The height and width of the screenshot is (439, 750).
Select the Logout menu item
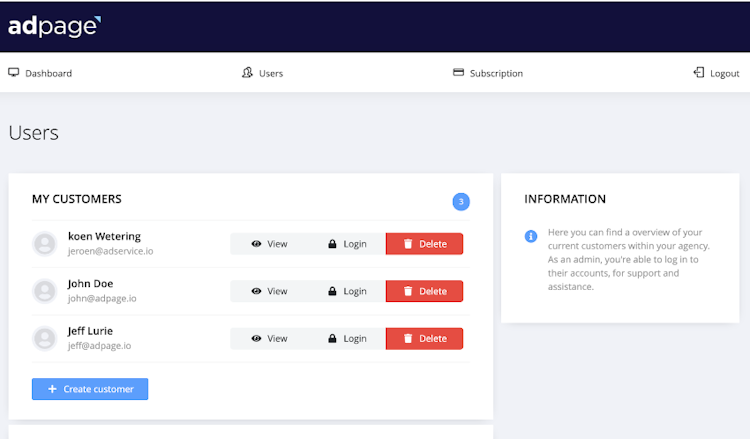717,73
